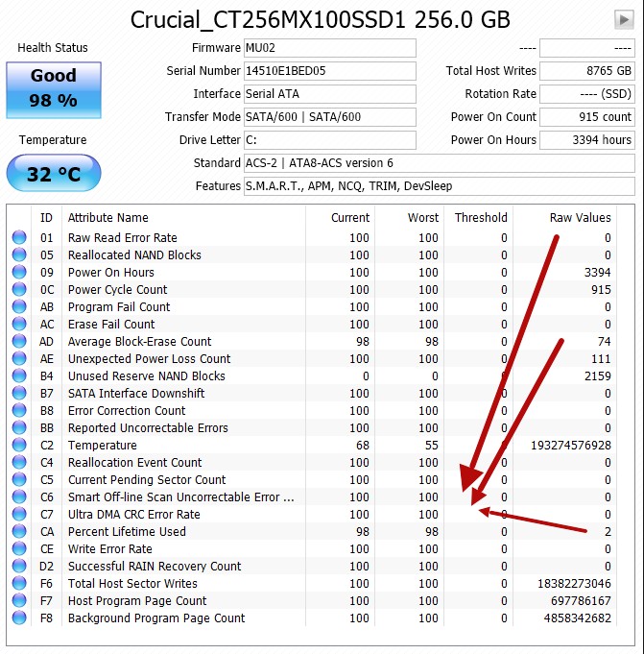644x654 pixels.
Task: Click the Good 98 % health status button
Action: [54, 89]
